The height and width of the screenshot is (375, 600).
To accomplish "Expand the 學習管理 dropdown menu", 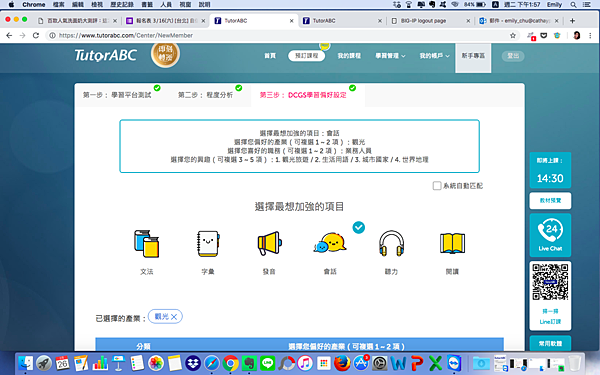I will (390, 56).
